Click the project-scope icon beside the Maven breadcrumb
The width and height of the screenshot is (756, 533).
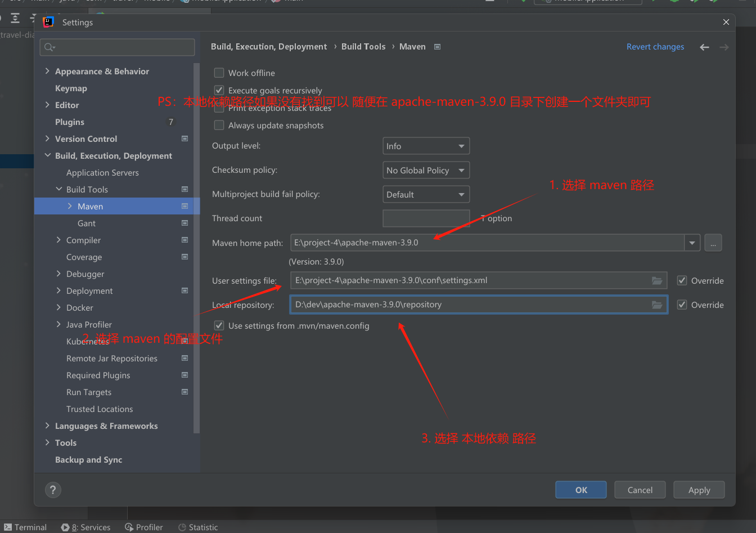pyautogui.click(x=438, y=47)
